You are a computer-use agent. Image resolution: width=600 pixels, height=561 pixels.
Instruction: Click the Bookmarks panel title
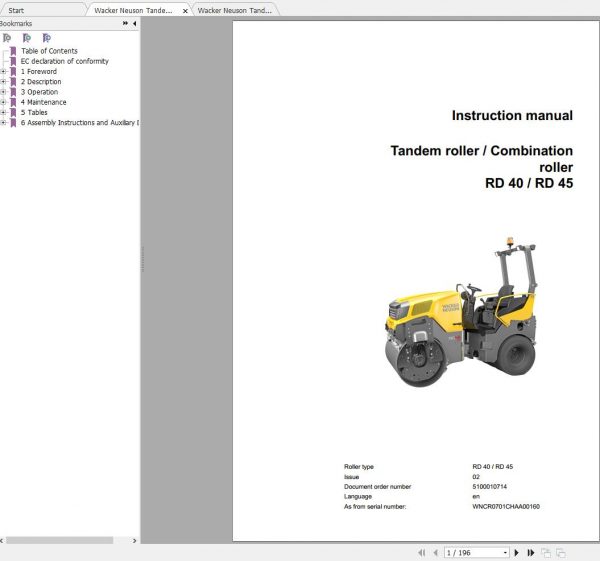pos(16,23)
